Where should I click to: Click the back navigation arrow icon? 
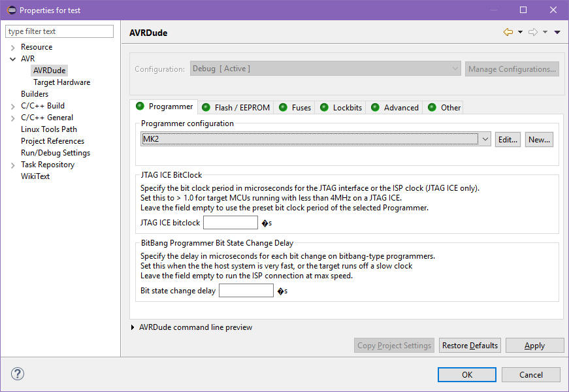coord(508,32)
